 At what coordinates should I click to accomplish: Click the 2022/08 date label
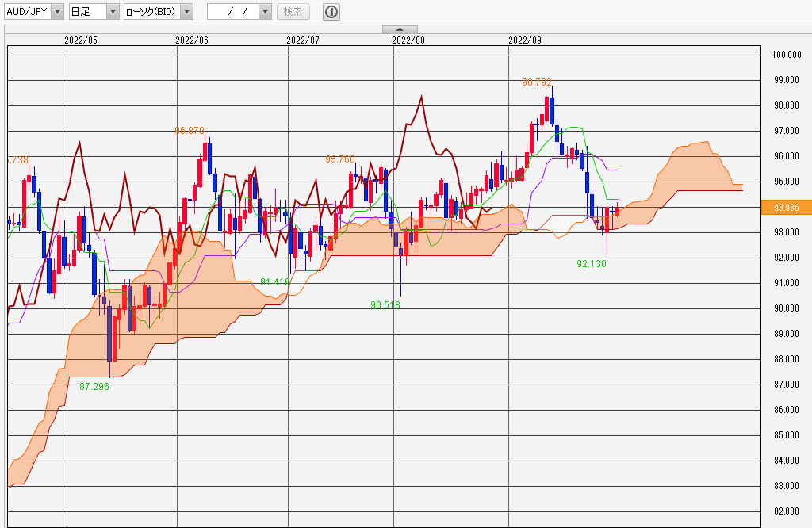(x=408, y=40)
